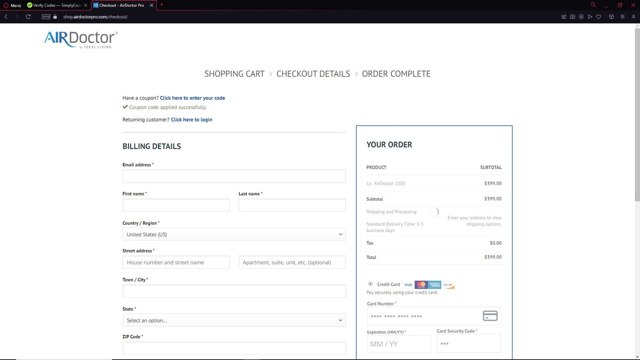Close the Checkout - AirDoctor Pro tab
The image size is (640, 360).
(151, 5)
